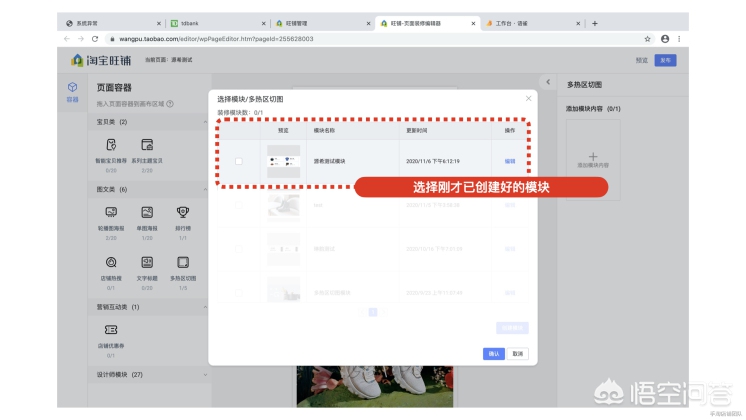Open preview thumbnail of the test module

click(283, 205)
